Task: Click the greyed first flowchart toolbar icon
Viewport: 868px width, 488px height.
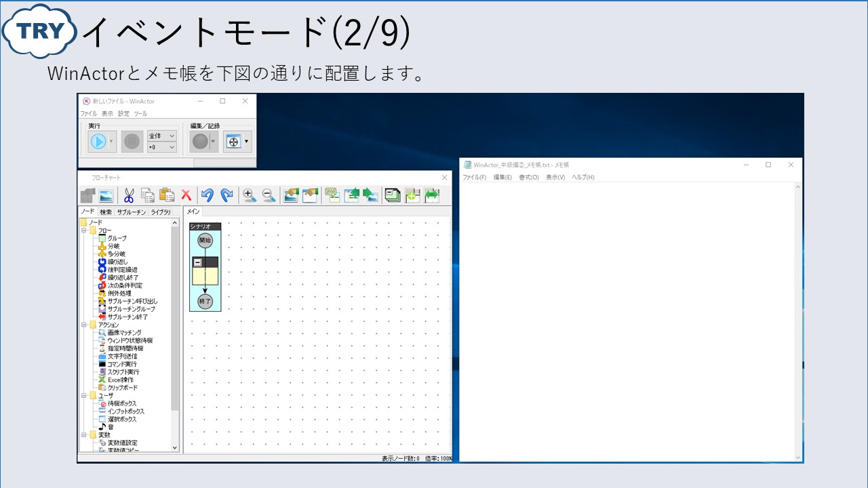Action: point(87,195)
